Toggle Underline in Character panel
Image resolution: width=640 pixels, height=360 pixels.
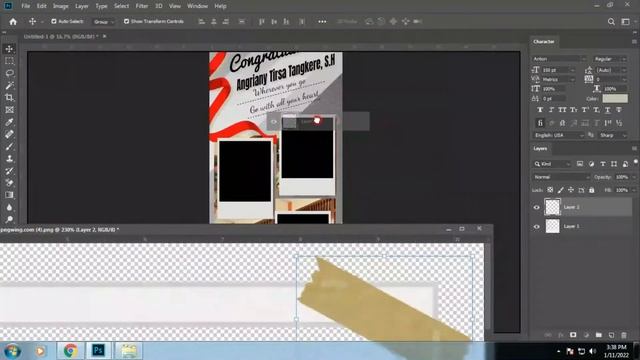[x=608, y=110]
